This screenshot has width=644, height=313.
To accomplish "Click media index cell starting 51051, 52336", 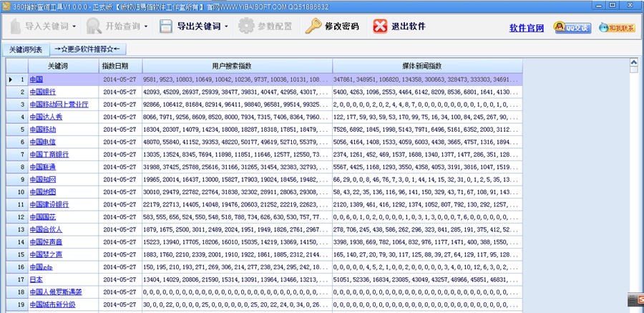I will 428,279.
